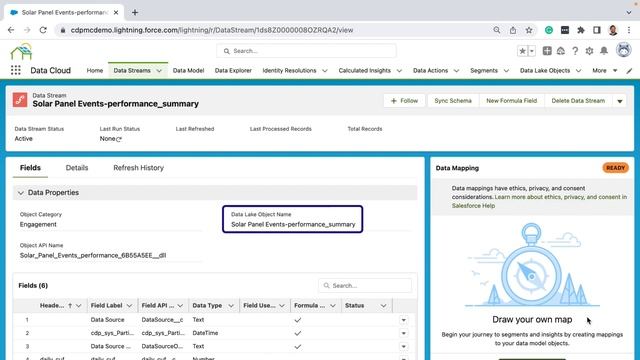Open the Data Explorer tab

click(x=233, y=71)
